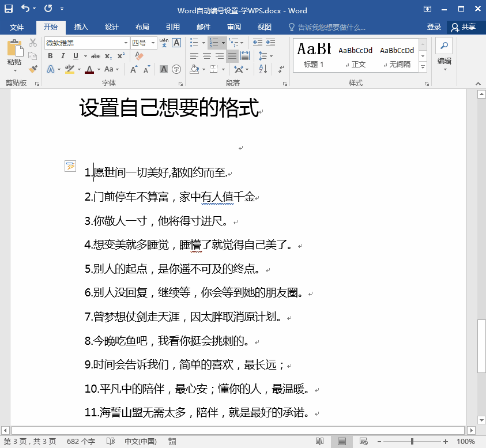Image resolution: width=486 pixels, height=448 pixels.
Task: Click the Underline icon
Action: tap(76, 56)
